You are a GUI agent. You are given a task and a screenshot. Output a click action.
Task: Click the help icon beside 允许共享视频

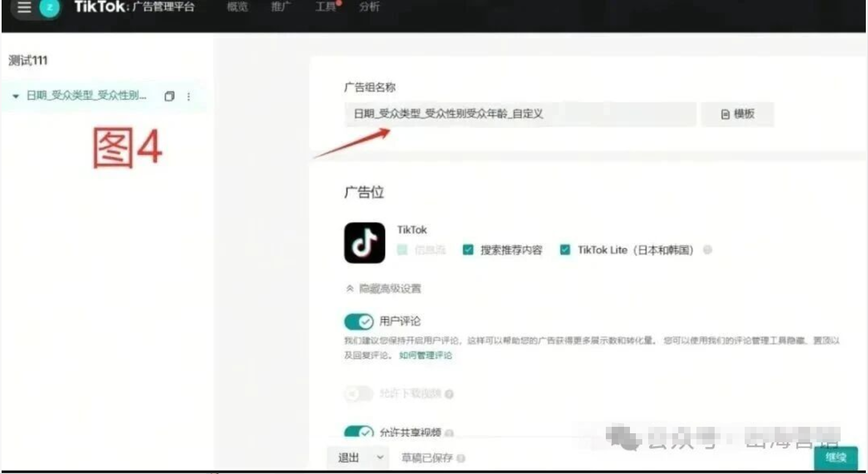[449, 432]
